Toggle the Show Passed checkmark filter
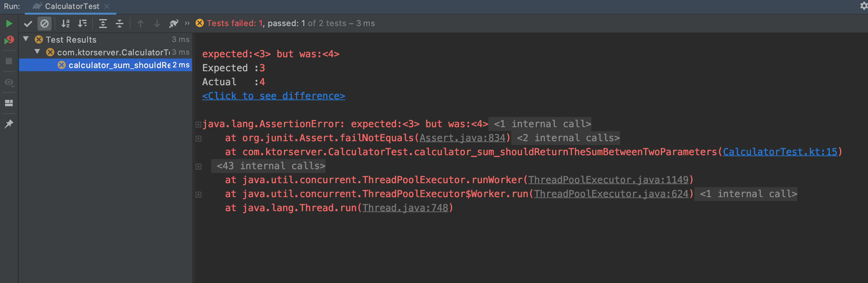This screenshot has height=283, width=868. 28,24
